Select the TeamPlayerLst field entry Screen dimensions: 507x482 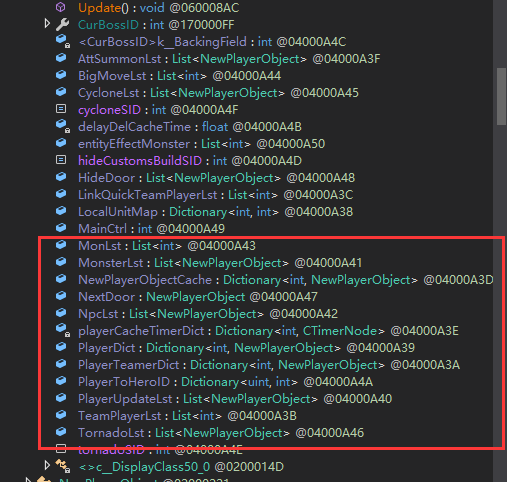[187, 416]
